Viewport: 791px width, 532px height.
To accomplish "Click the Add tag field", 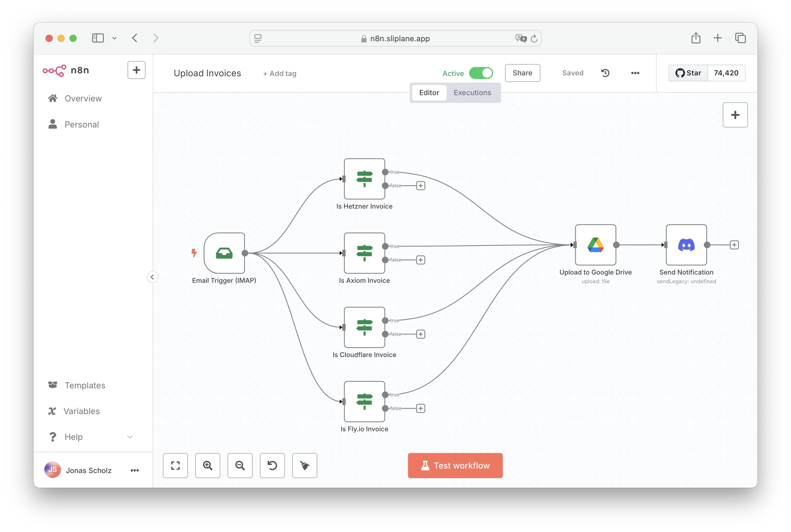I will [280, 73].
